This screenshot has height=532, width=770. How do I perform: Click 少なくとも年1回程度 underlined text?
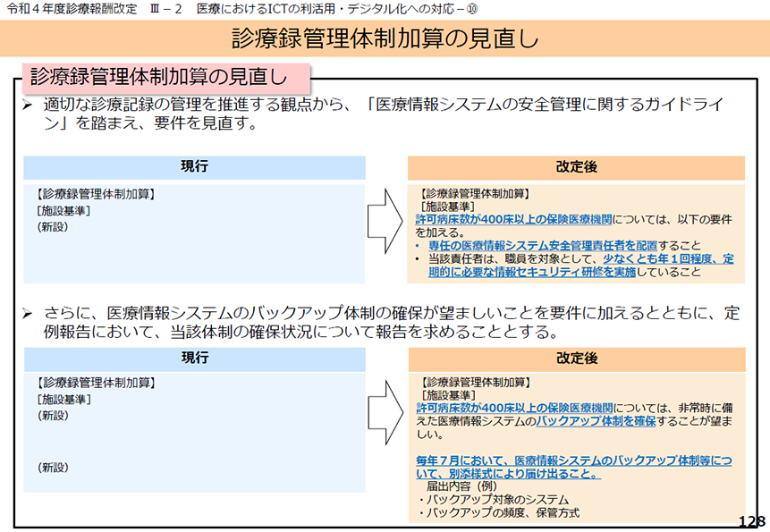point(660,258)
